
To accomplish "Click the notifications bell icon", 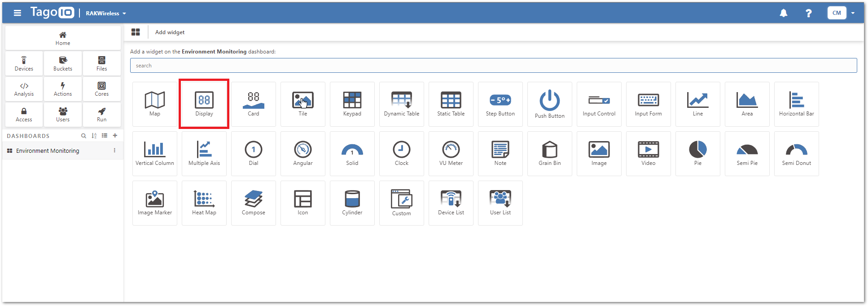I will click(783, 13).
